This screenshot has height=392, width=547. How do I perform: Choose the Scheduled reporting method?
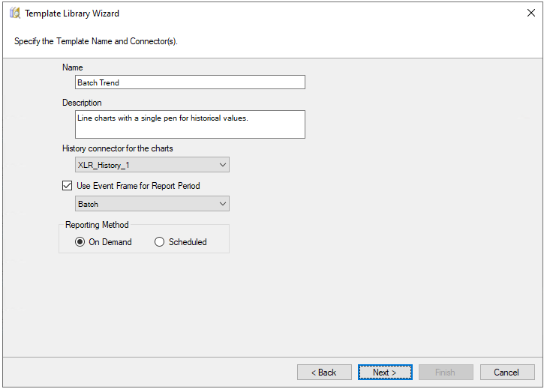pos(159,242)
